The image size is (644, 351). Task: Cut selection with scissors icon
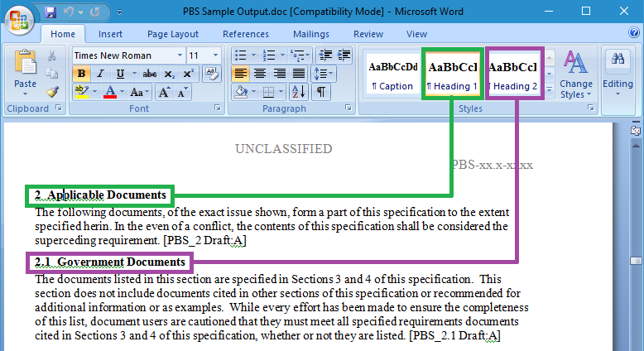[x=52, y=55]
